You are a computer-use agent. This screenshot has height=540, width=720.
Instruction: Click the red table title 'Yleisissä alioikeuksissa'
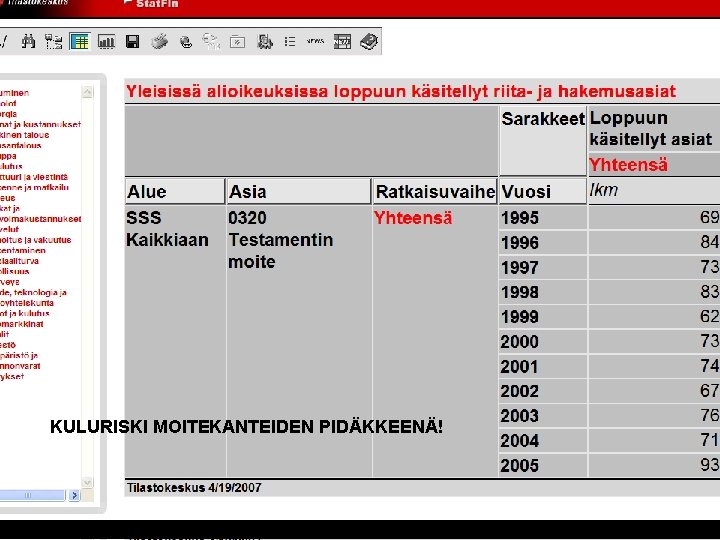click(x=401, y=91)
